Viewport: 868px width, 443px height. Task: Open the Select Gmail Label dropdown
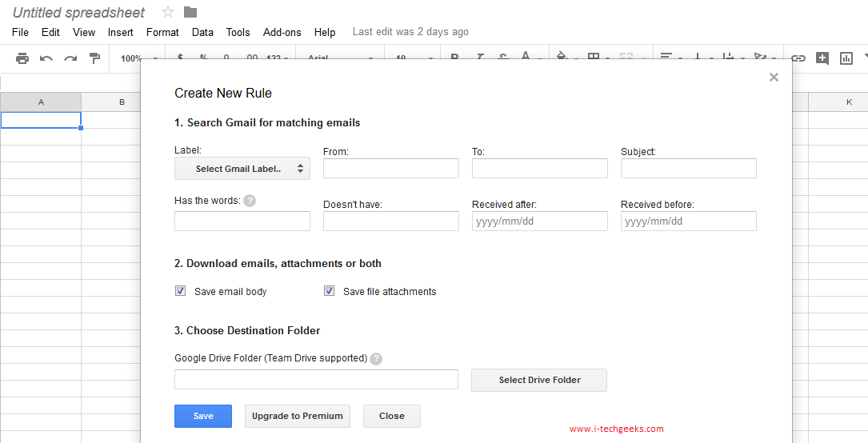click(x=242, y=169)
